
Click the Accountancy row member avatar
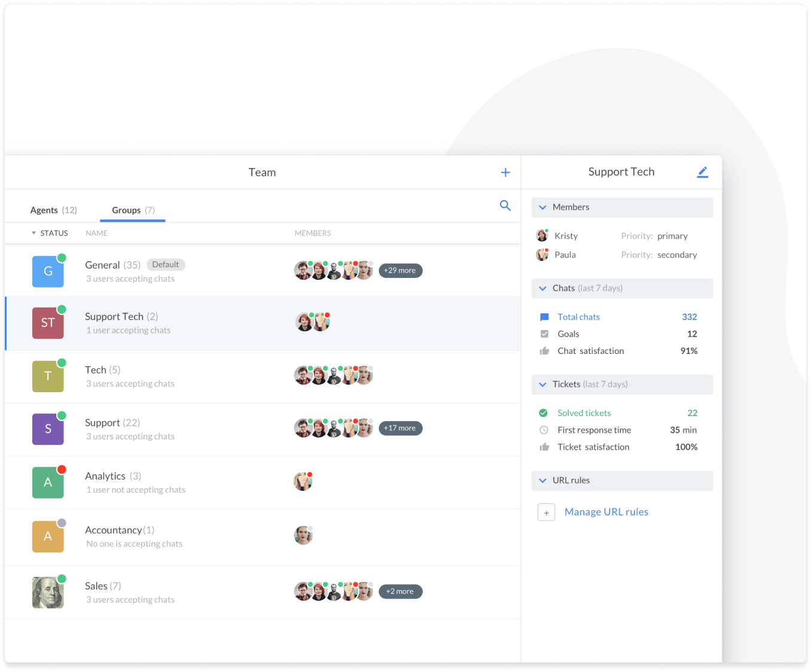click(x=303, y=535)
